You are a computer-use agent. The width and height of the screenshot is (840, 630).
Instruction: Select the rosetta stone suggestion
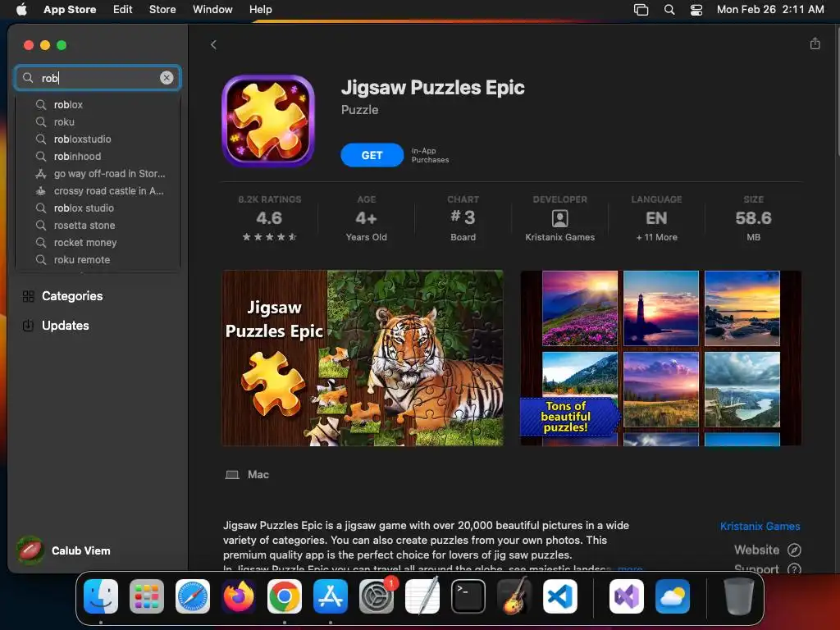tap(98, 225)
